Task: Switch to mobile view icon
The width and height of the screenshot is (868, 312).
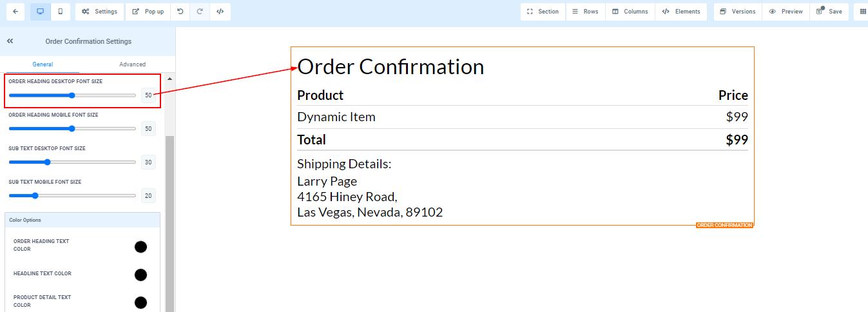Action: click(60, 12)
